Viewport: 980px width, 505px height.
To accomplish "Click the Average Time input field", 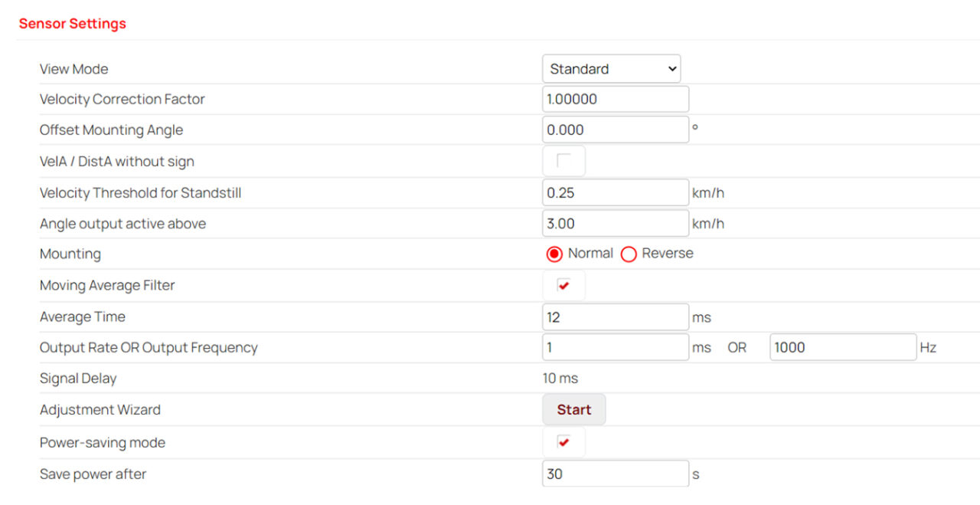I will coord(615,317).
